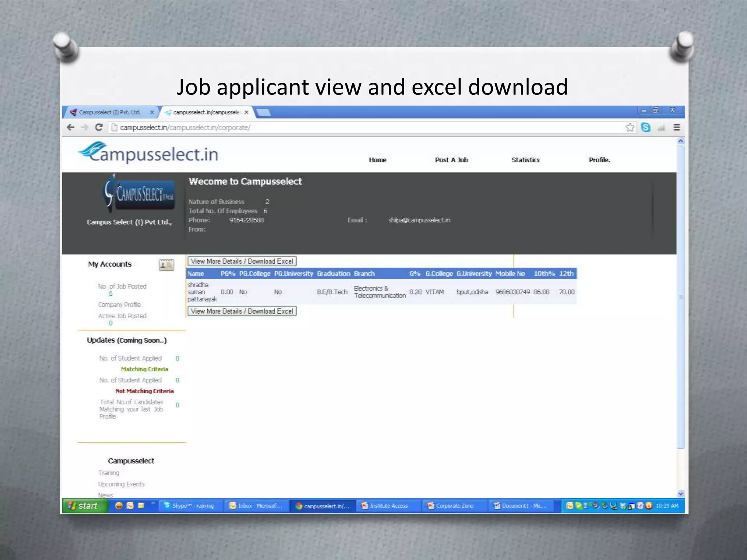Click the Outlook quick launch icon next to the smiley
This screenshot has height=560, width=747.
[130, 506]
